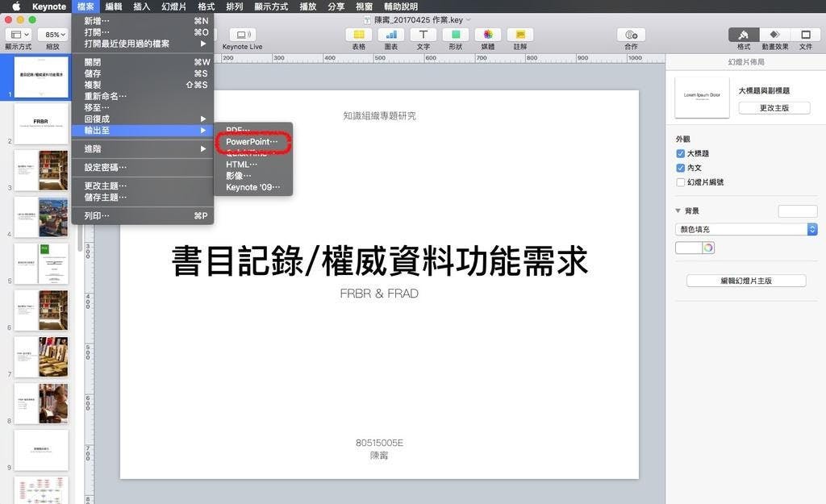
Task: Open the 媒體 media icon
Action: [488, 35]
